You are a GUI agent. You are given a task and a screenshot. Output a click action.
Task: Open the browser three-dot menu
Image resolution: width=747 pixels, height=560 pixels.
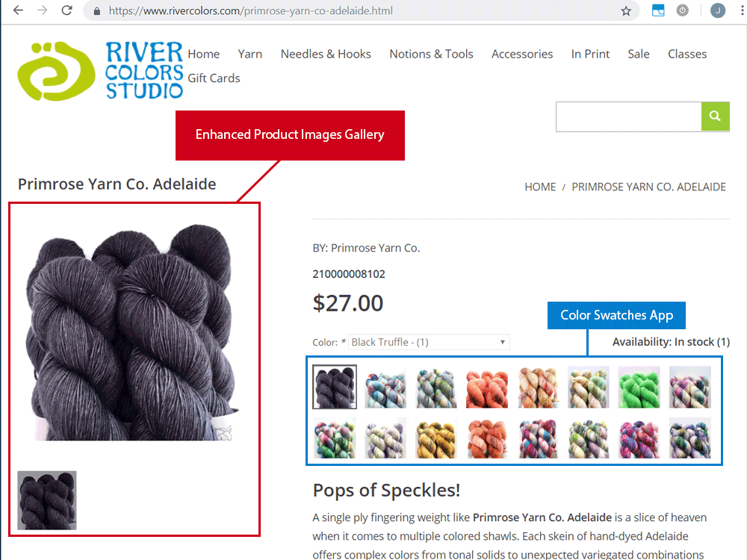(x=742, y=10)
